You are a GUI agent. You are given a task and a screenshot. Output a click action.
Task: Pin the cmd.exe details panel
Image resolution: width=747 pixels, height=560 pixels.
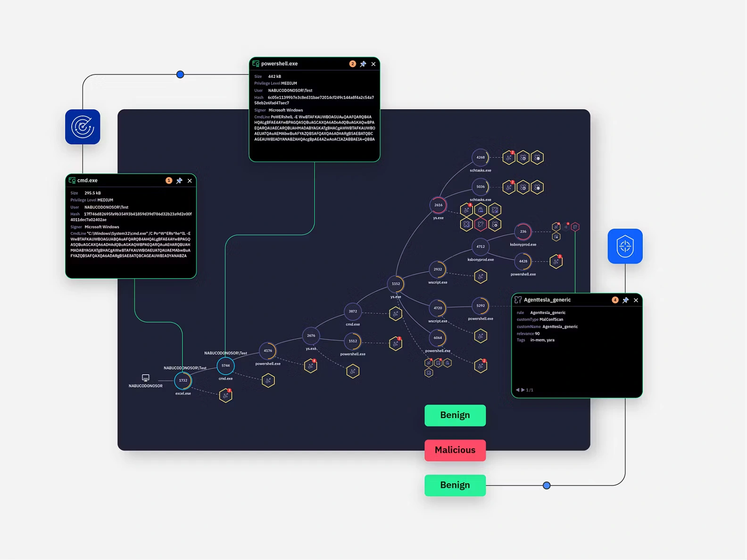pyautogui.click(x=179, y=181)
